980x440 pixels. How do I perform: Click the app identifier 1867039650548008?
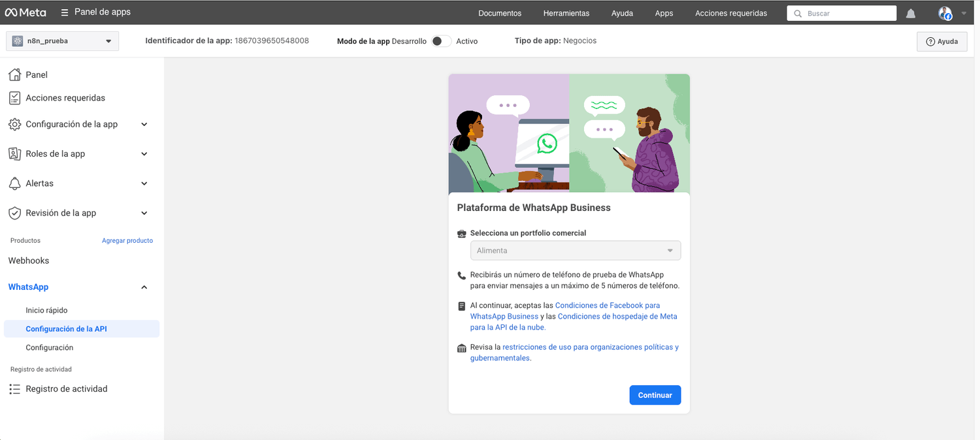pyautogui.click(x=272, y=40)
